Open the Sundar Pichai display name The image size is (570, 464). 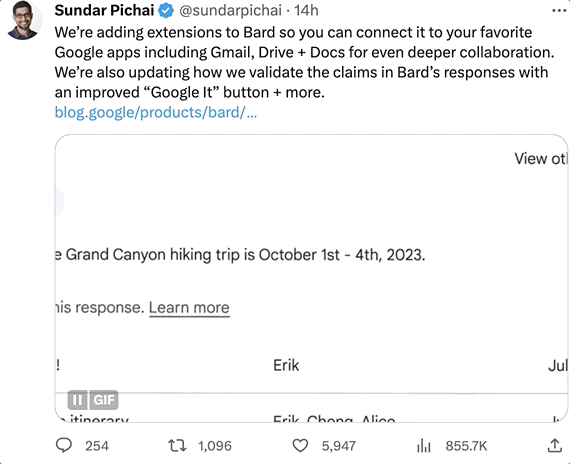104,11
